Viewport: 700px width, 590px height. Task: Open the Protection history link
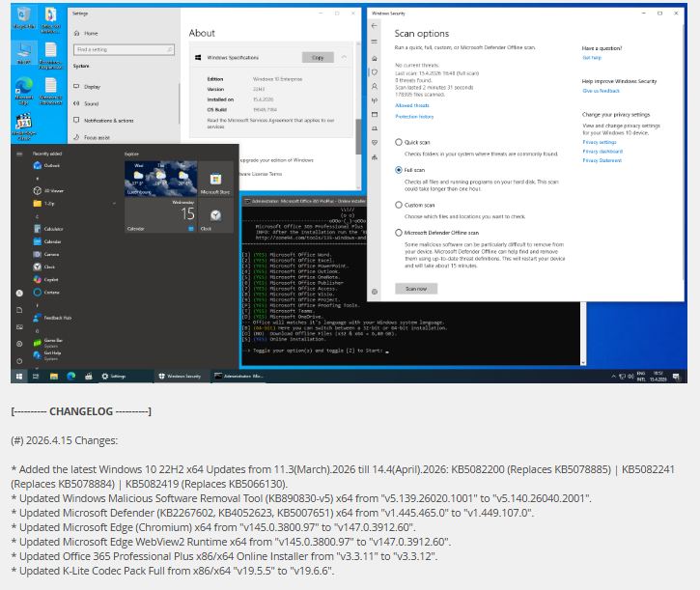pyautogui.click(x=414, y=117)
